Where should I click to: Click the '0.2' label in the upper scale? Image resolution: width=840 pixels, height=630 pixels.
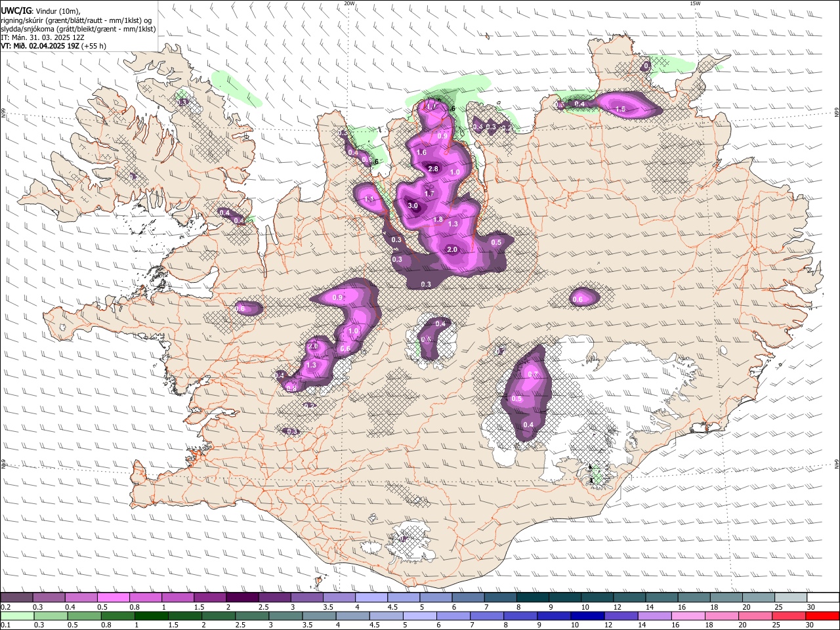coord(5,607)
